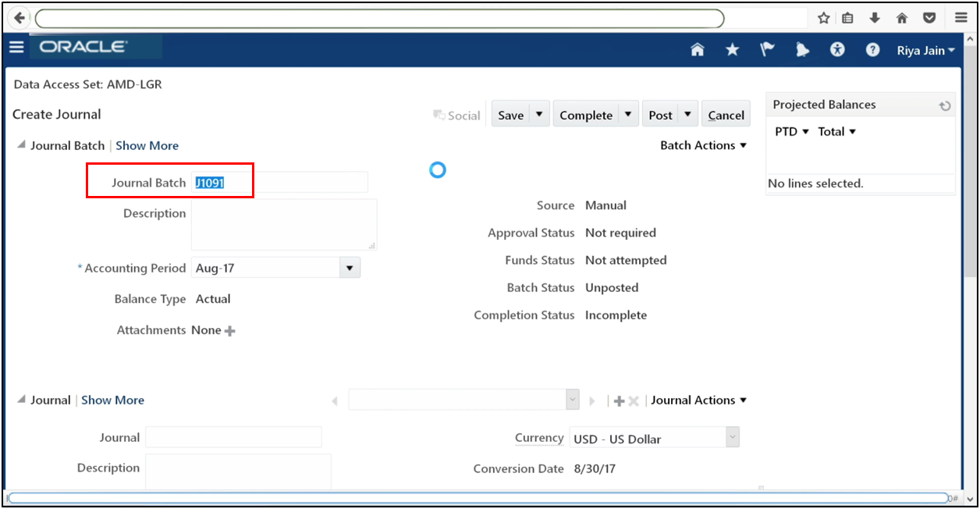Open the notifications bell icon
This screenshot has height=509, width=980.
pyautogui.click(x=802, y=49)
